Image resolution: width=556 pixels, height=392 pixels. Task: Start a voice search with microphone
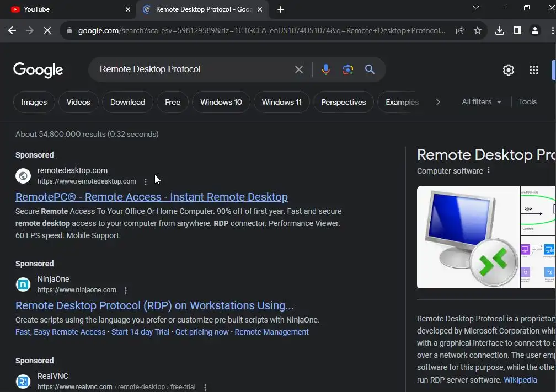326,69
